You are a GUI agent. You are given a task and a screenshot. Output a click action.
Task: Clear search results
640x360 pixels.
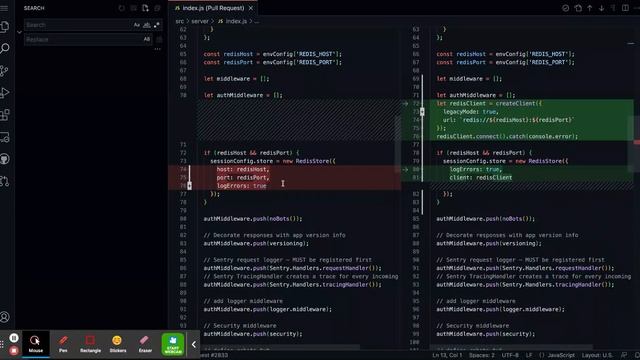tap(133, 8)
